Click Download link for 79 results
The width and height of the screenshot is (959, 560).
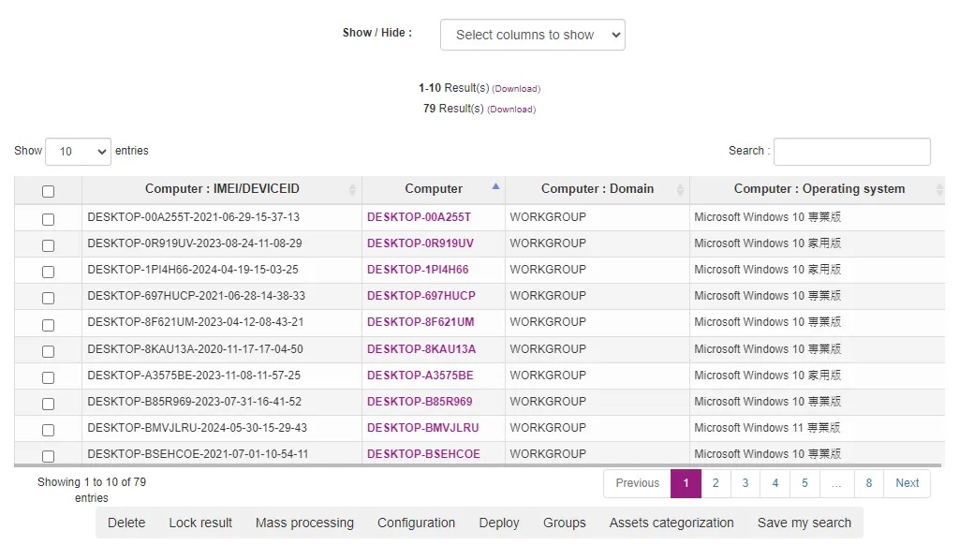pyautogui.click(x=511, y=110)
